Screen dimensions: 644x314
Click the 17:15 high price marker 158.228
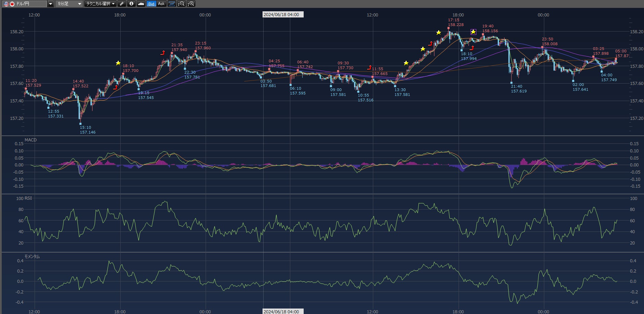(448, 28)
